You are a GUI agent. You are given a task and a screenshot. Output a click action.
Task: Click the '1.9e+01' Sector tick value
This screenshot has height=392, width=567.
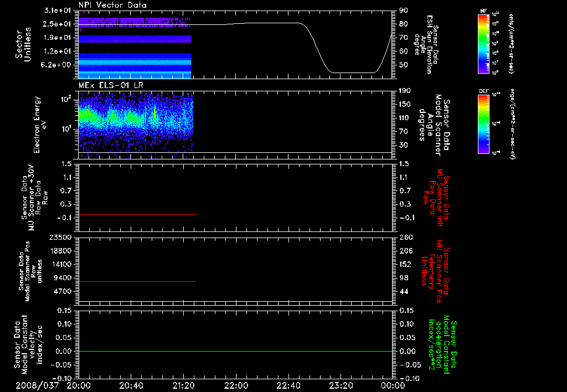click(57, 38)
